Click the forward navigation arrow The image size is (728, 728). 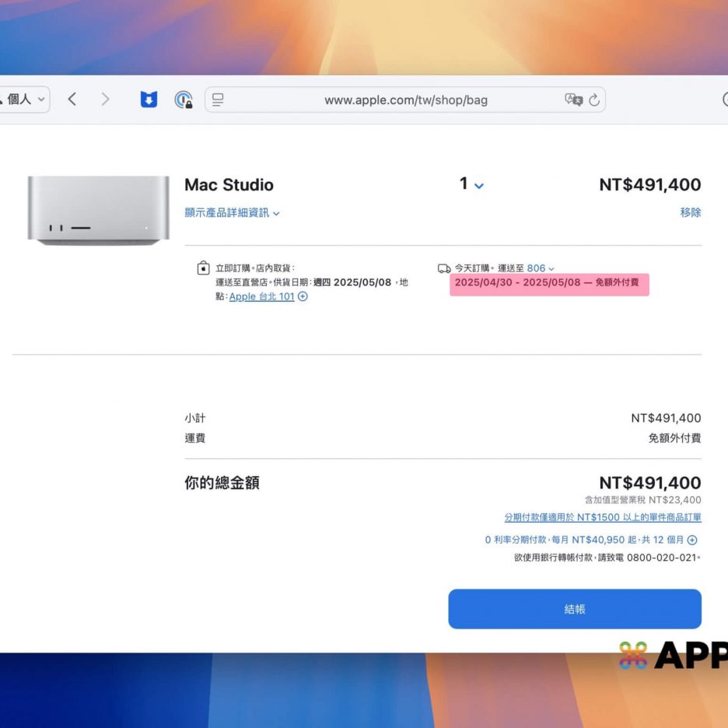(105, 100)
